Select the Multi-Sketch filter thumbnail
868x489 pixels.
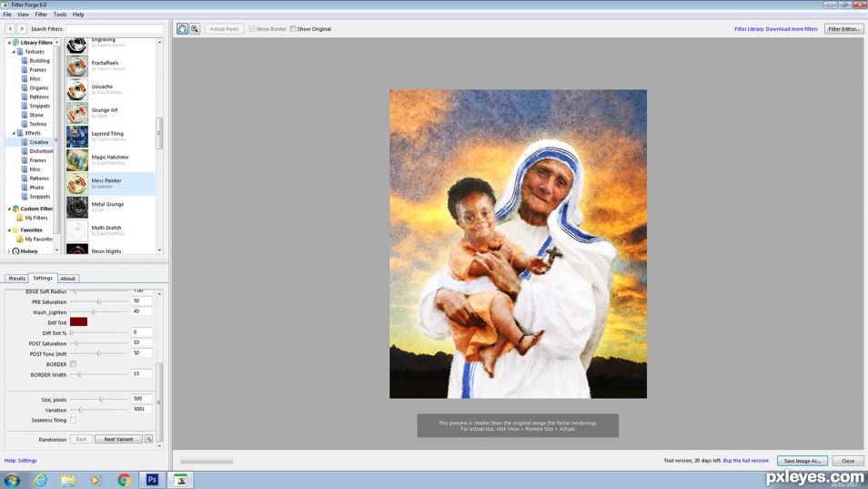tap(77, 231)
